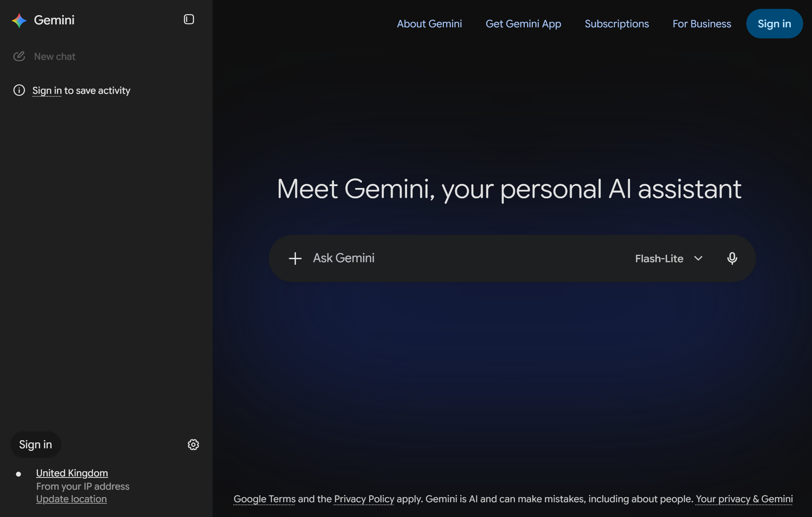Click the Gemini wordmark in the sidebar

[x=54, y=20]
